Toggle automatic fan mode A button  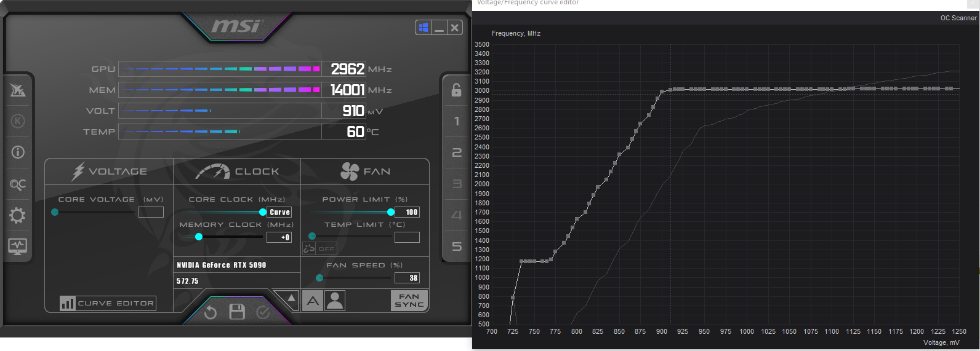pos(313,301)
